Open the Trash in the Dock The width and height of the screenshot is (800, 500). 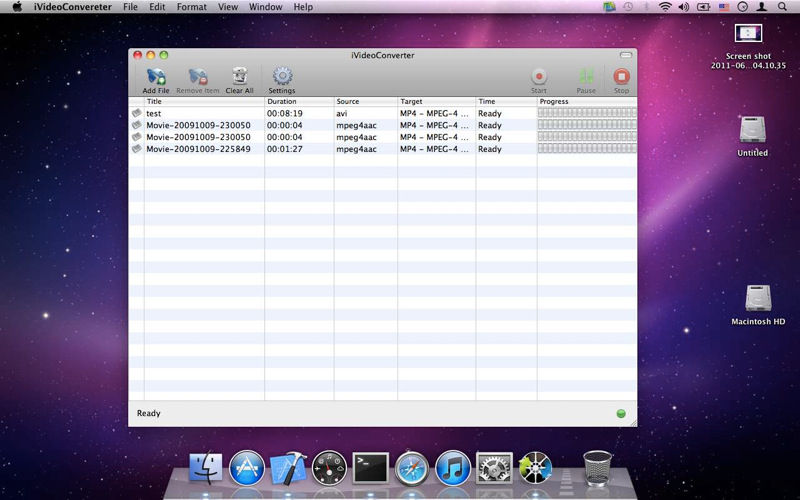[597, 467]
